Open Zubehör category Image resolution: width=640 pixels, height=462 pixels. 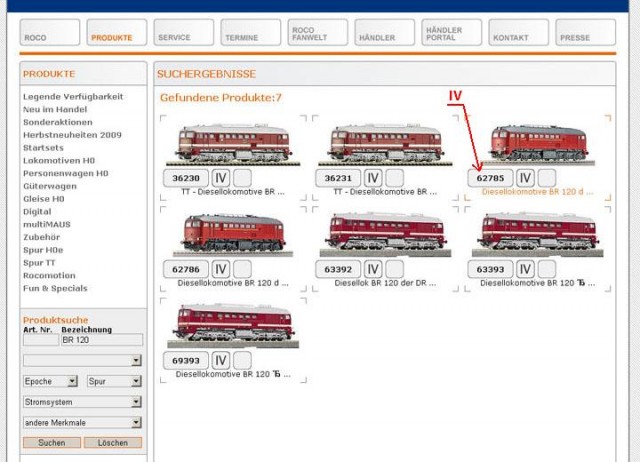[41, 237]
